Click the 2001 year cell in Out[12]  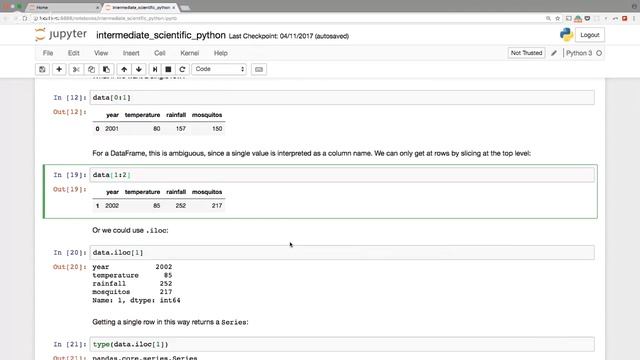[x=112, y=129]
